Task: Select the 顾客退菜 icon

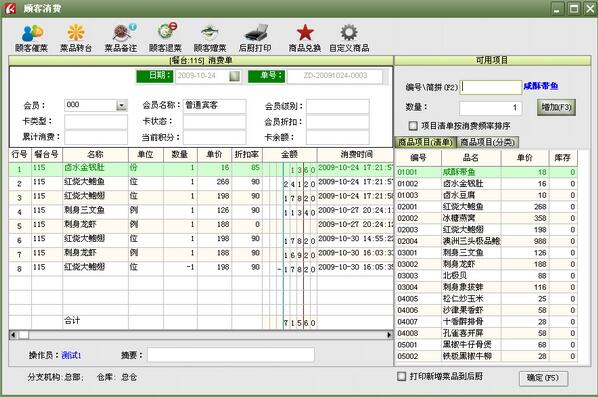Action: tap(165, 37)
